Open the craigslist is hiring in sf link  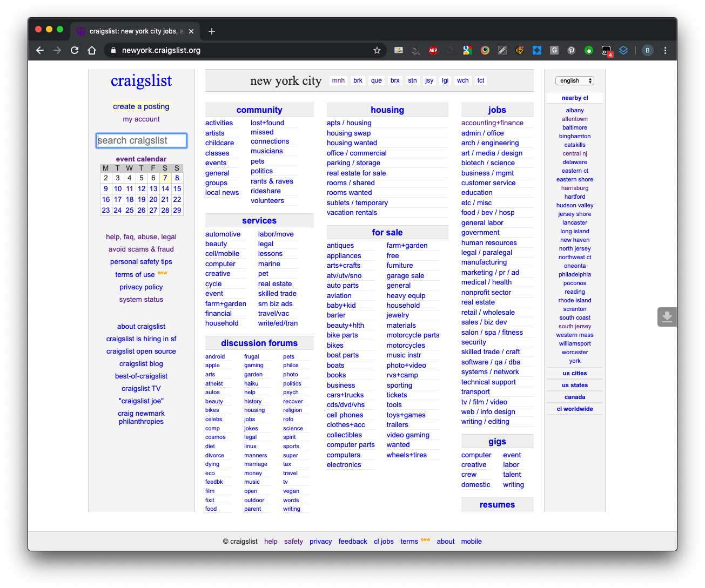point(141,339)
